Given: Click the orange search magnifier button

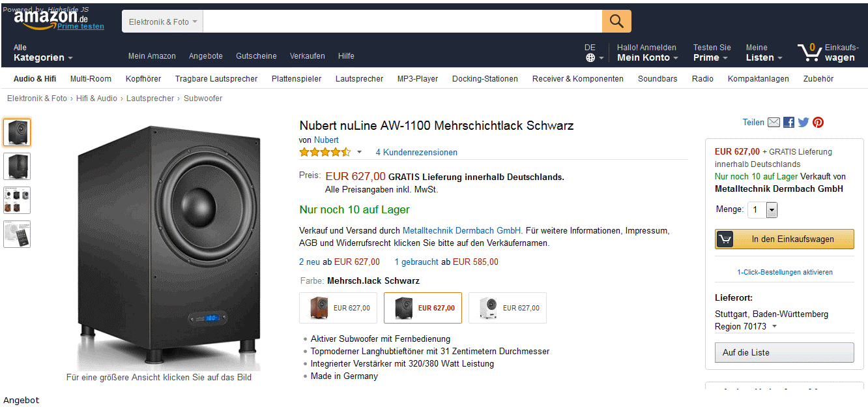Looking at the screenshot, I should point(616,22).
